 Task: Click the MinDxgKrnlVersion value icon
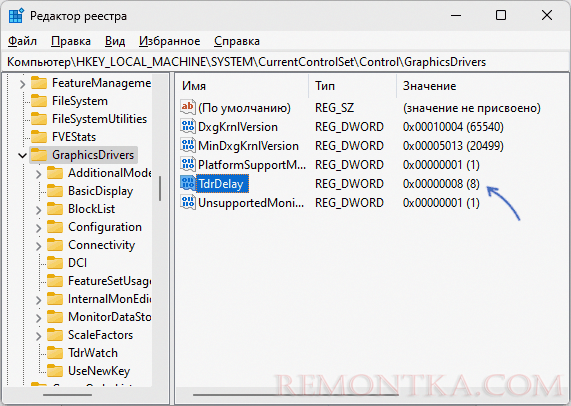pyautogui.click(x=188, y=146)
